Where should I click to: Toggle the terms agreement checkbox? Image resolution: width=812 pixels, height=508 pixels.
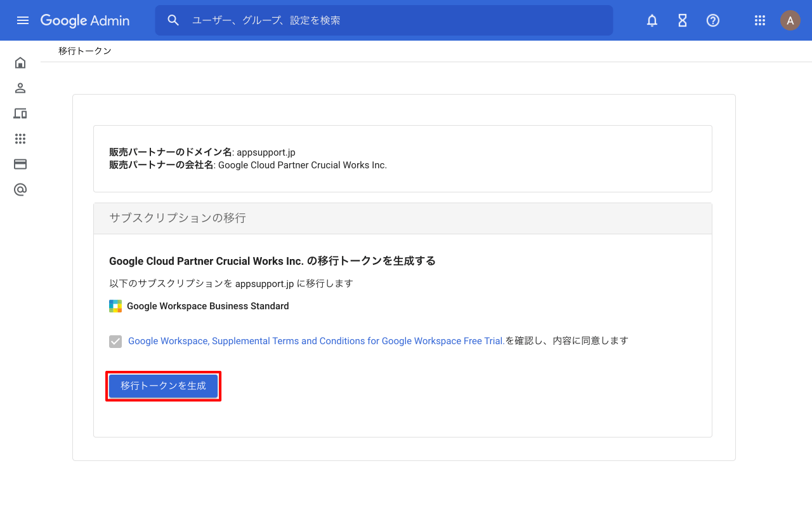[x=115, y=342]
